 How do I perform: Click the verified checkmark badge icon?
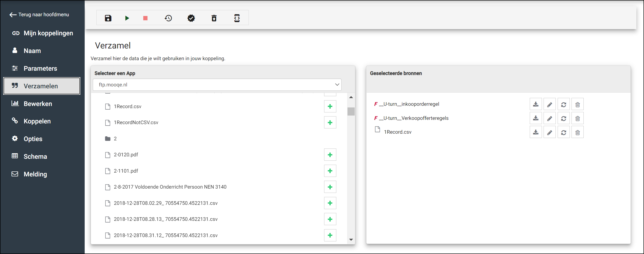[191, 18]
